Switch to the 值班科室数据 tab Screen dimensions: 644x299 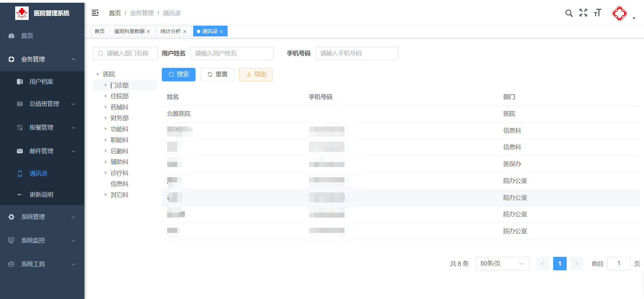click(129, 31)
